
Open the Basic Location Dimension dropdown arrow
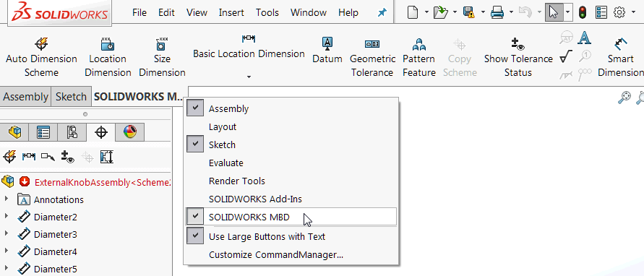coord(249,77)
